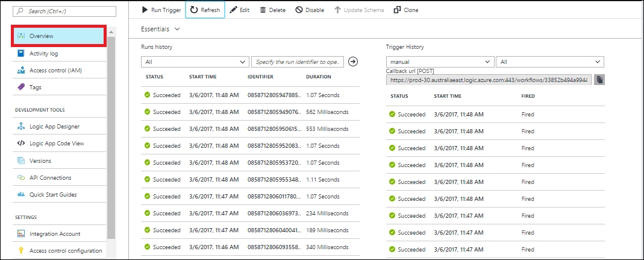644x260 pixels.
Task: Open the Runs history All filter dropdown
Action: pyautogui.click(x=195, y=62)
